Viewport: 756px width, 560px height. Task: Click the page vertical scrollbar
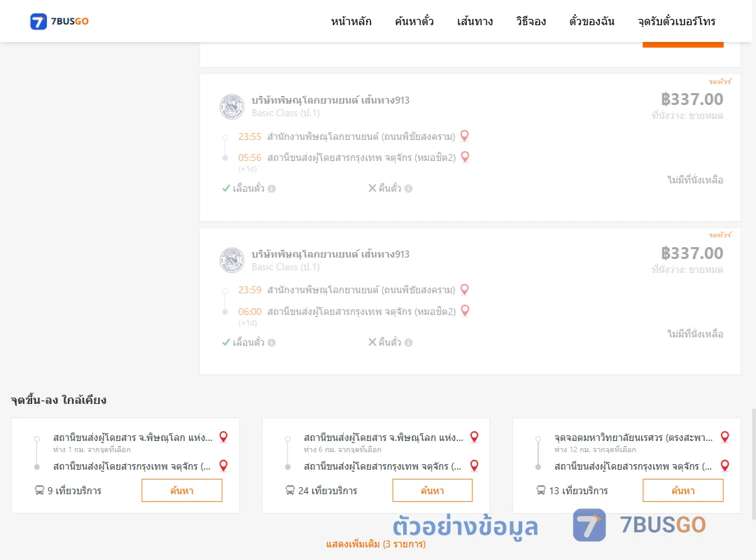coord(753,464)
